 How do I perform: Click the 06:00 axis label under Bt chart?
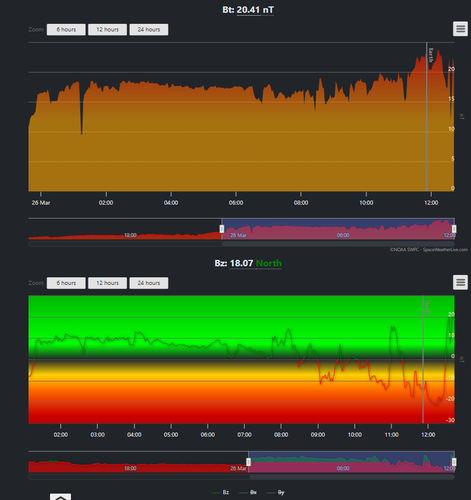236,203
